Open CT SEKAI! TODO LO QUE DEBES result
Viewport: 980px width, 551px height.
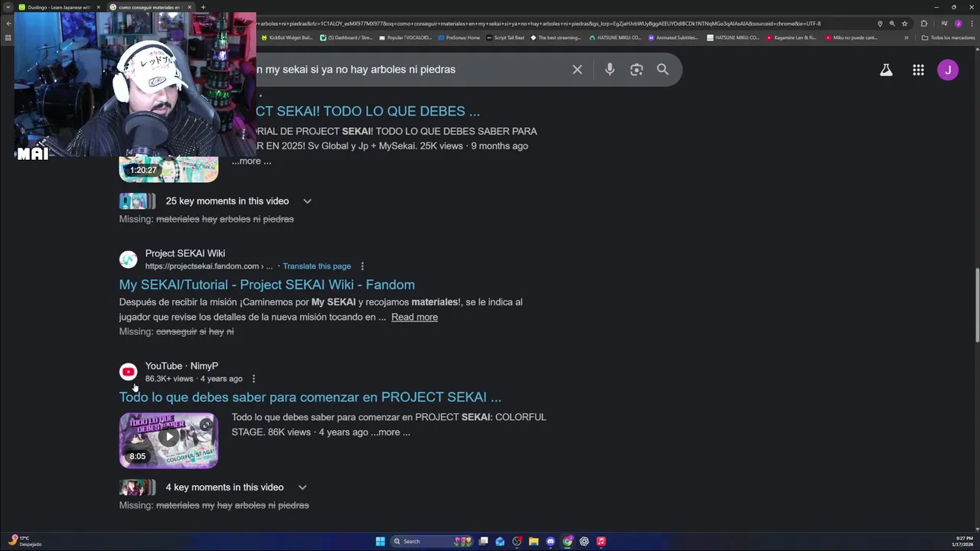[x=367, y=112]
